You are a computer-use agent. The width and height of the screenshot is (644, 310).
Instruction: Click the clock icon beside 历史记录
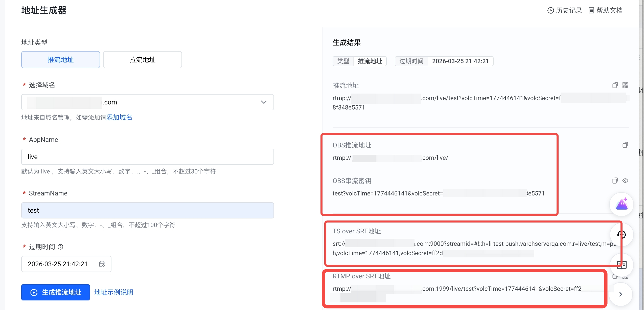[550, 10]
